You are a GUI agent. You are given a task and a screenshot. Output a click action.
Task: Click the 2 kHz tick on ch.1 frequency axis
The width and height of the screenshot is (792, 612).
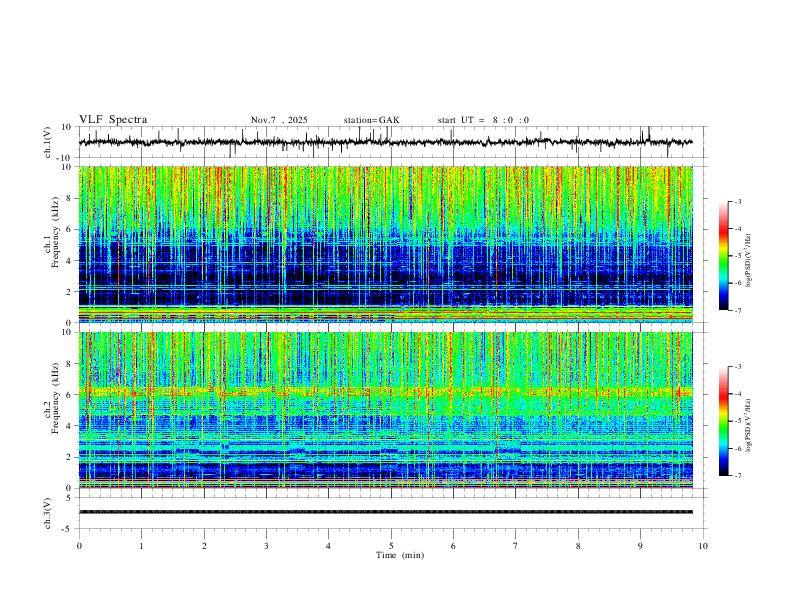(x=69, y=291)
